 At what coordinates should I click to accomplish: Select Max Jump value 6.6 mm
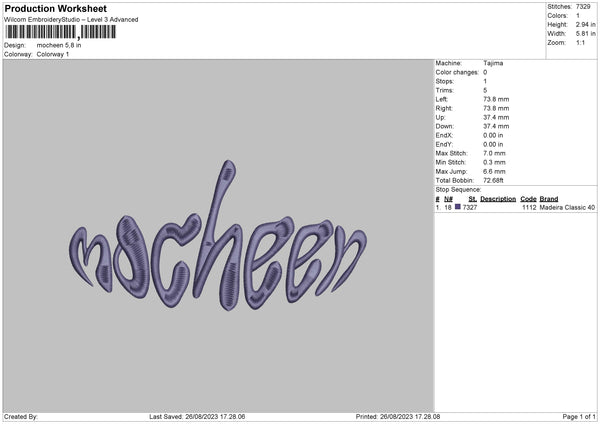coord(494,171)
